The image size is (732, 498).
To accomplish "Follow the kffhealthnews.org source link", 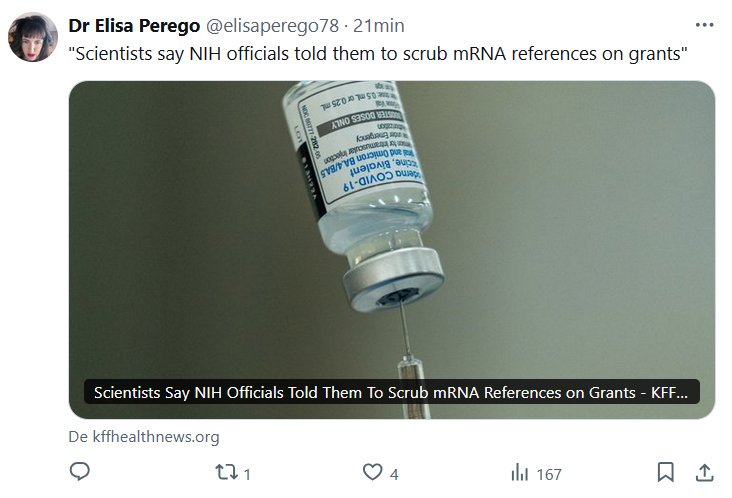I will tap(152, 437).
